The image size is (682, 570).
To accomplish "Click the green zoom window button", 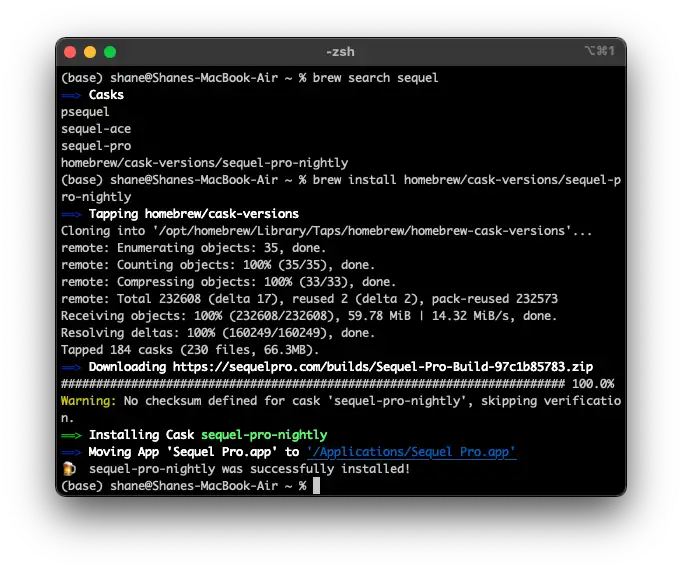I will (x=110, y=52).
